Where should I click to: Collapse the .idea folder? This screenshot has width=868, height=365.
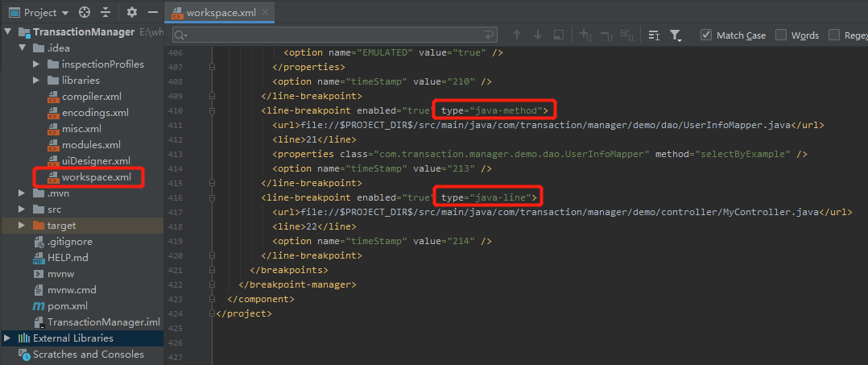[x=23, y=48]
